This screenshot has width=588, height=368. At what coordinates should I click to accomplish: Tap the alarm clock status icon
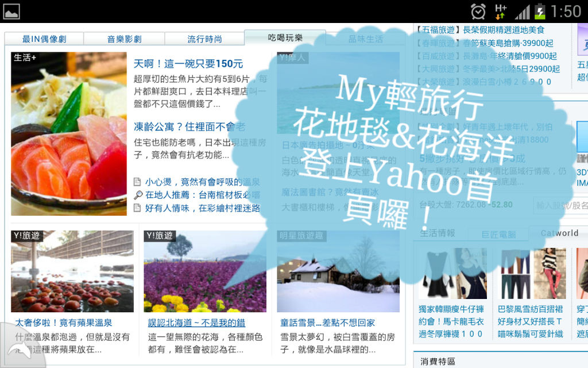tap(478, 11)
